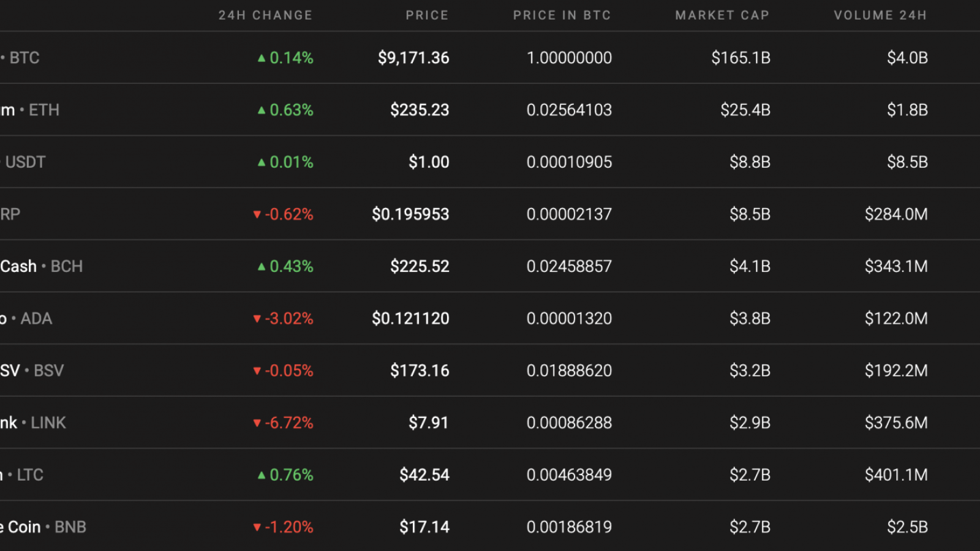Open the LTC coin link

tap(30, 474)
